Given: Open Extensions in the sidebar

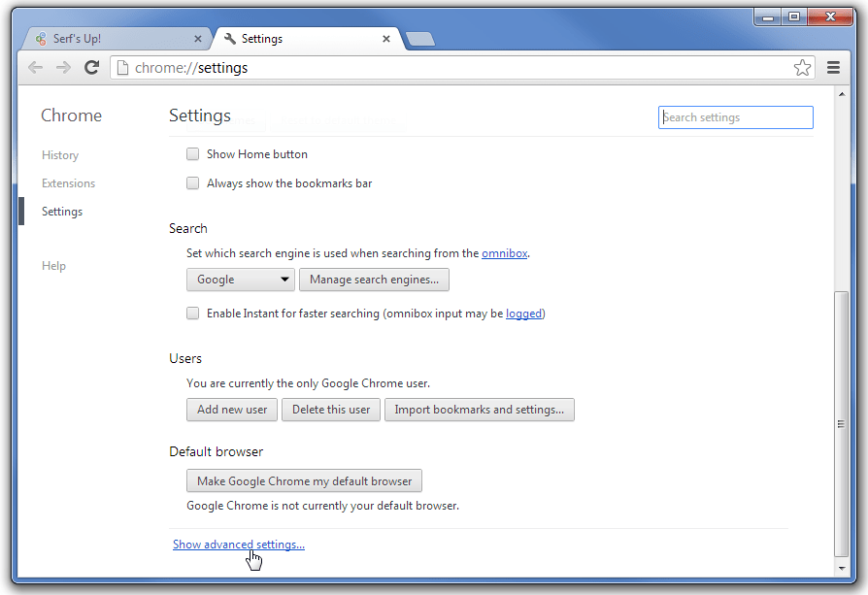Looking at the screenshot, I should click(69, 183).
